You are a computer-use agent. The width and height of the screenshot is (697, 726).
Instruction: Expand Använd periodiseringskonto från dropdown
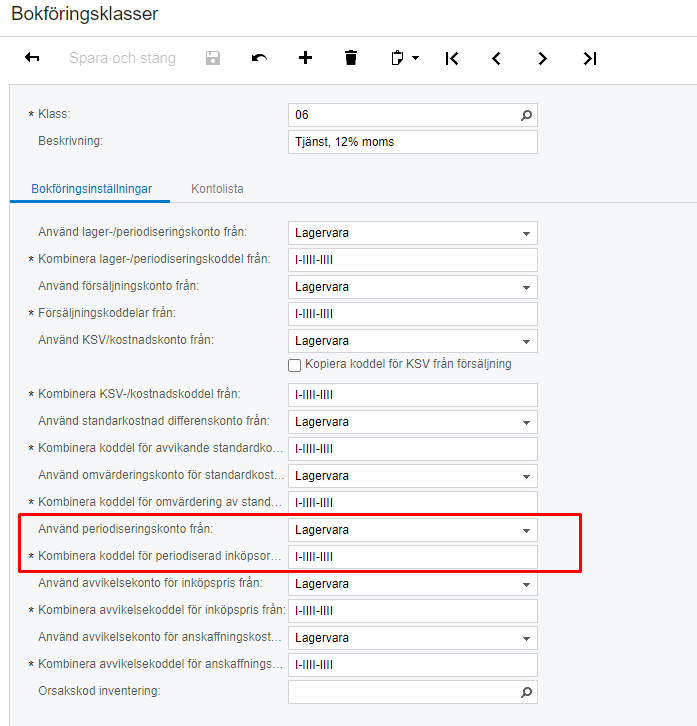pyautogui.click(x=526, y=530)
